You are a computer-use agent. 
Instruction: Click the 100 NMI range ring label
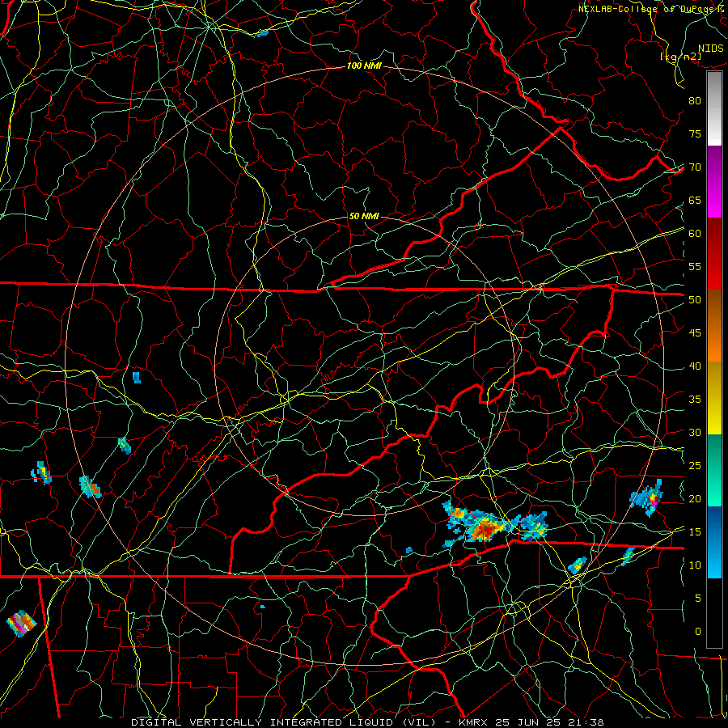point(364,66)
